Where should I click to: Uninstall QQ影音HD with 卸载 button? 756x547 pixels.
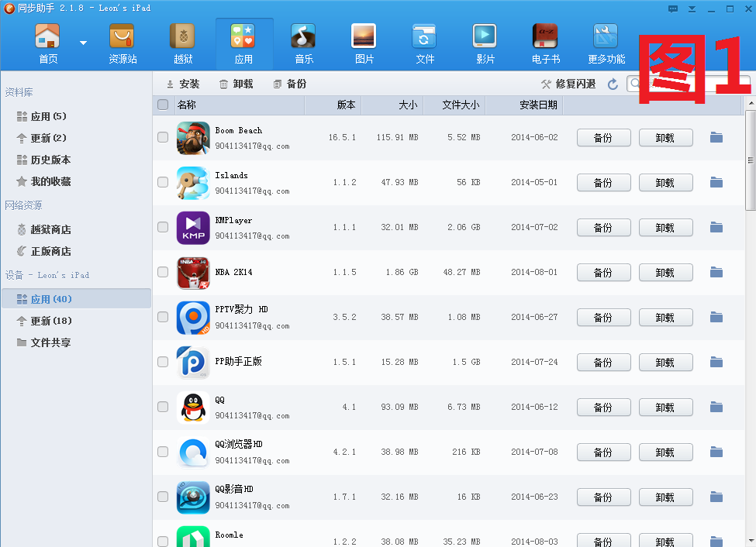[666, 497]
